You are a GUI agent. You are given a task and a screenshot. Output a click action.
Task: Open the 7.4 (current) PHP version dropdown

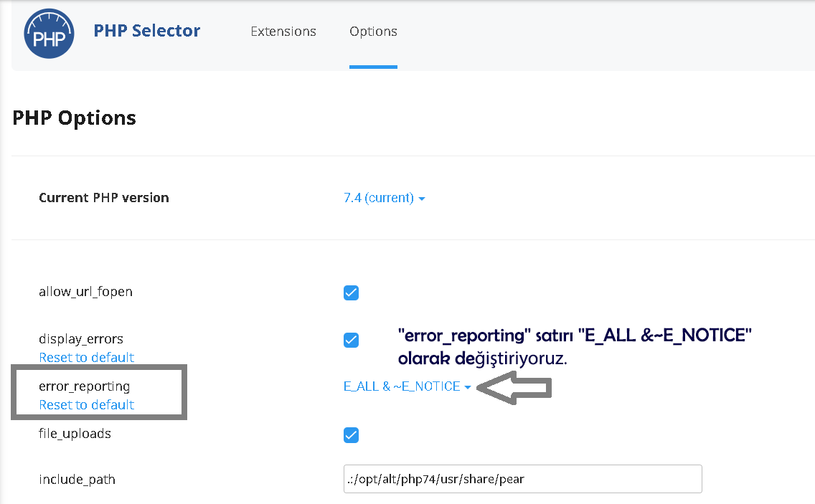click(x=384, y=198)
